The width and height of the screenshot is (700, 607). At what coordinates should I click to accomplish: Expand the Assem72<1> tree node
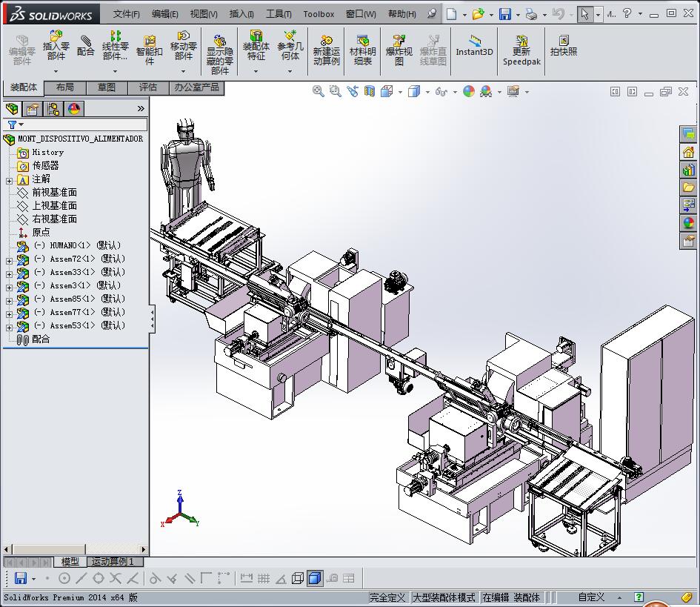pyautogui.click(x=9, y=260)
